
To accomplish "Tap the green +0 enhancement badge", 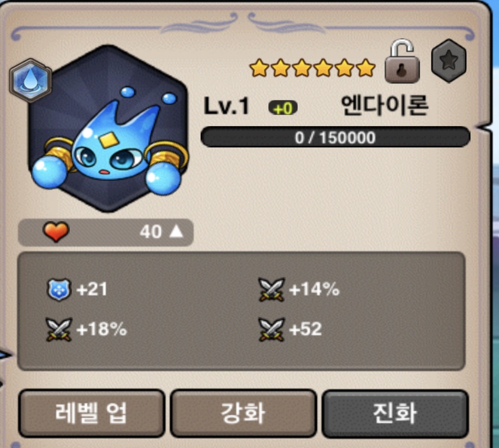I will (x=283, y=108).
